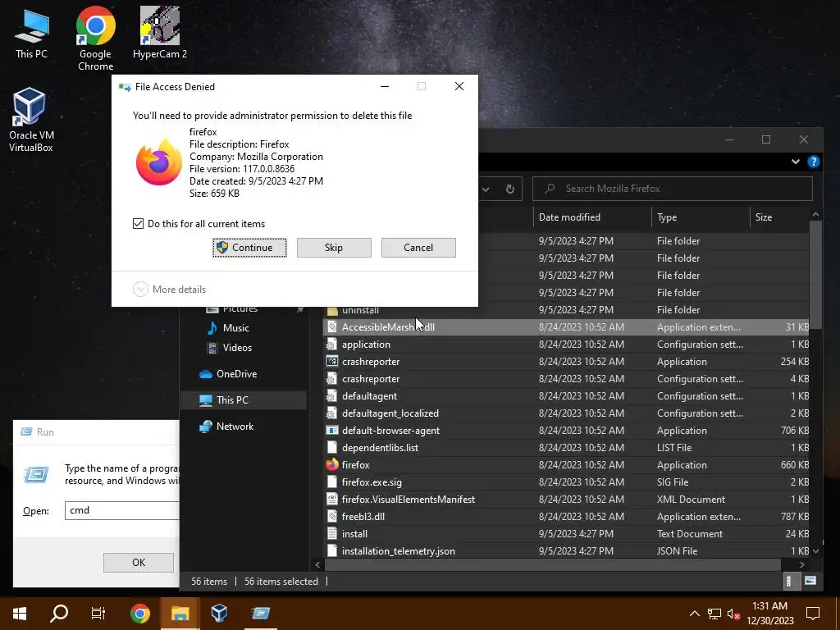Click Skip in File Access Denied dialog
Screen dimensions: 840x630
pyautogui.click(x=334, y=248)
